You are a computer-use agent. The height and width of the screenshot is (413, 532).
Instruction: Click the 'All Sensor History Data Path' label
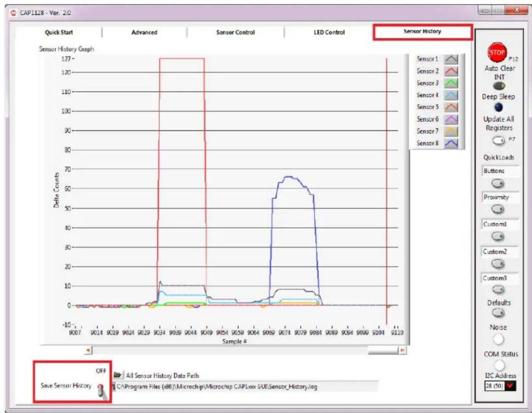click(x=163, y=375)
